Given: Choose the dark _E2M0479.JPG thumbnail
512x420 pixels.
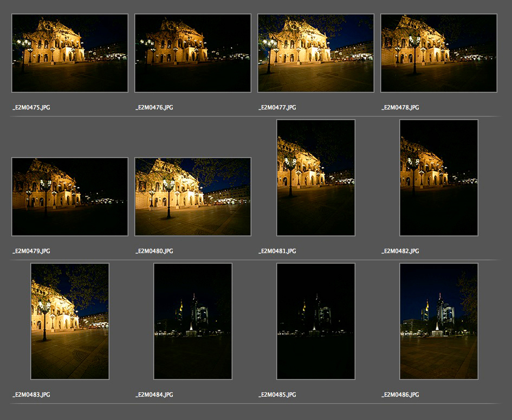Looking at the screenshot, I should coord(70,197).
